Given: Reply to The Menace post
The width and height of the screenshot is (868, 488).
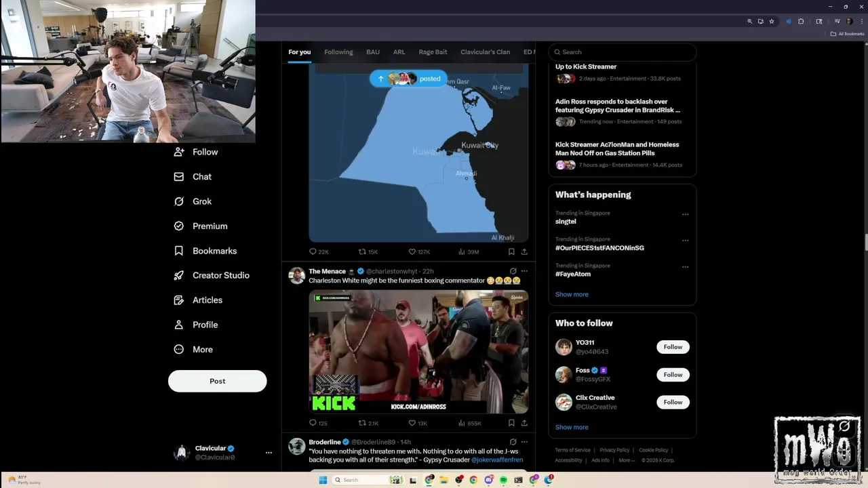Looking at the screenshot, I should pyautogui.click(x=318, y=423).
